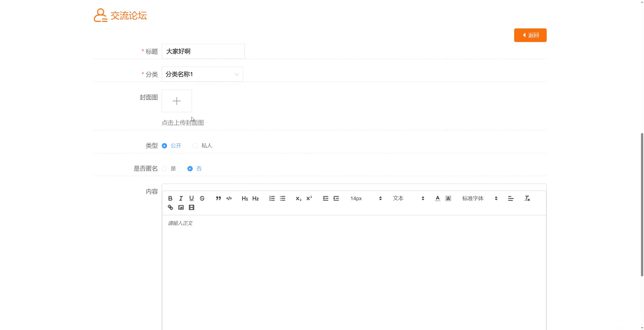644x330 pixels.
Task: Insert a hyperlink in editor
Action: click(x=170, y=208)
